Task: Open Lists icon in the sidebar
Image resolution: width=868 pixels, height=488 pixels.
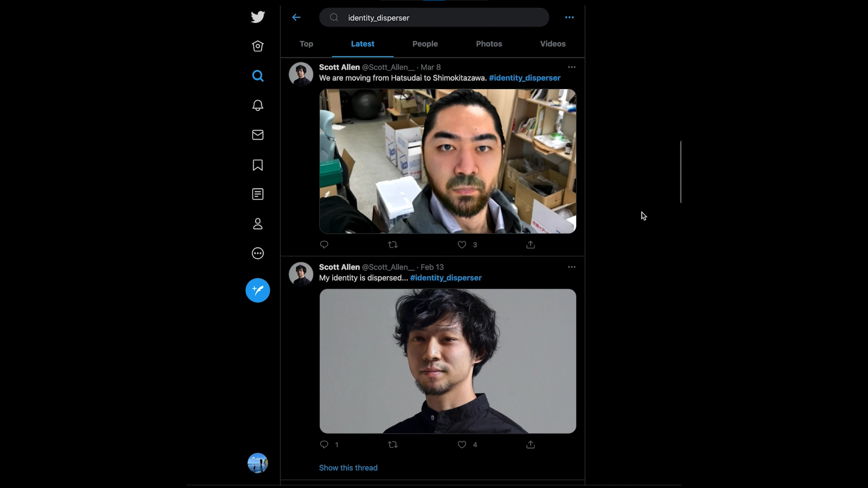Action: click(258, 194)
